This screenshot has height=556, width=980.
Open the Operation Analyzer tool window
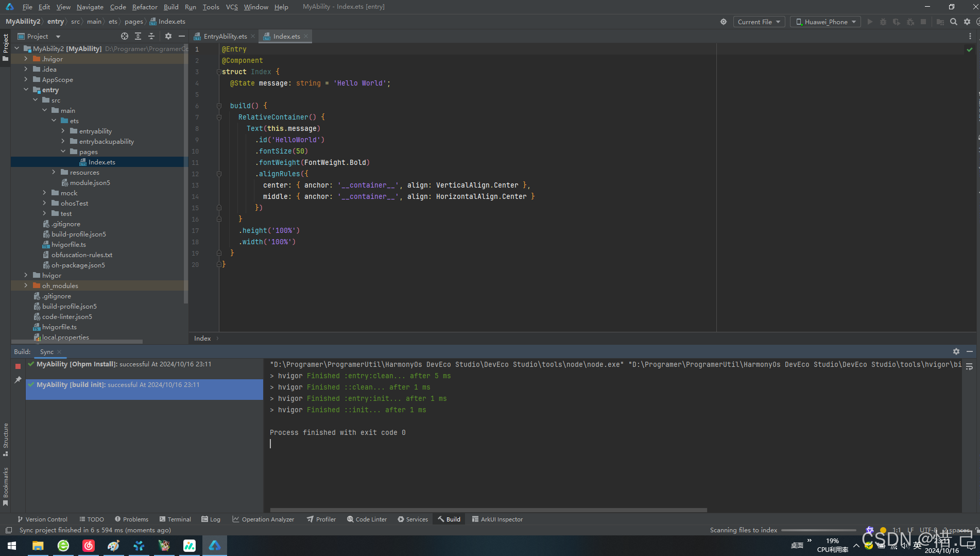263,519
